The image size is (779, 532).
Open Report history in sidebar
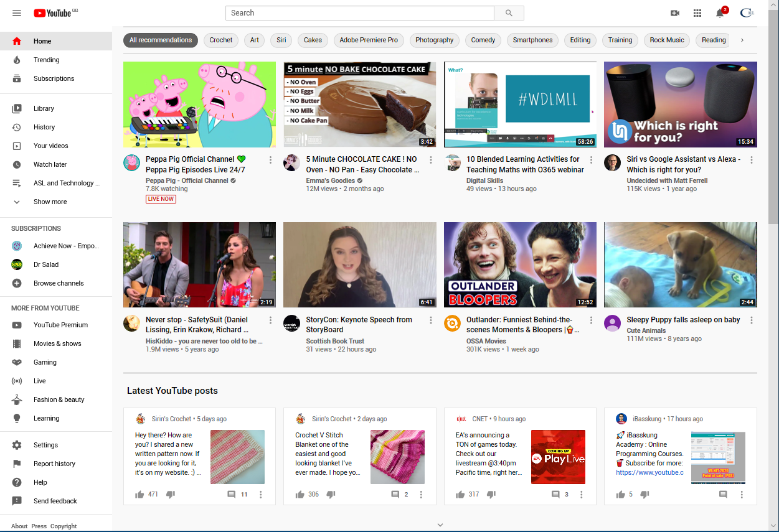(x=56, y=464)
